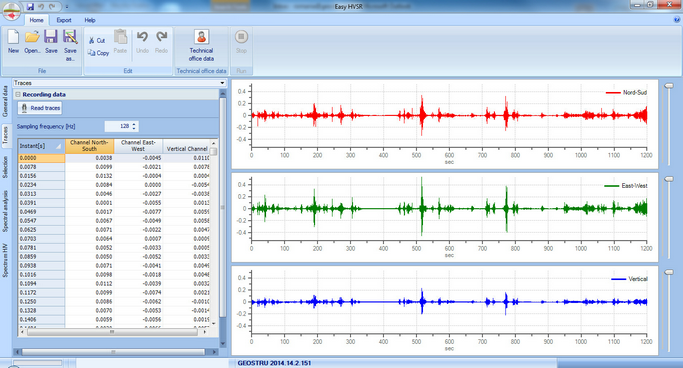The height and width of the screenshot is (368, 683).
Task: Open Technical office data
Action: coord(201,45)
